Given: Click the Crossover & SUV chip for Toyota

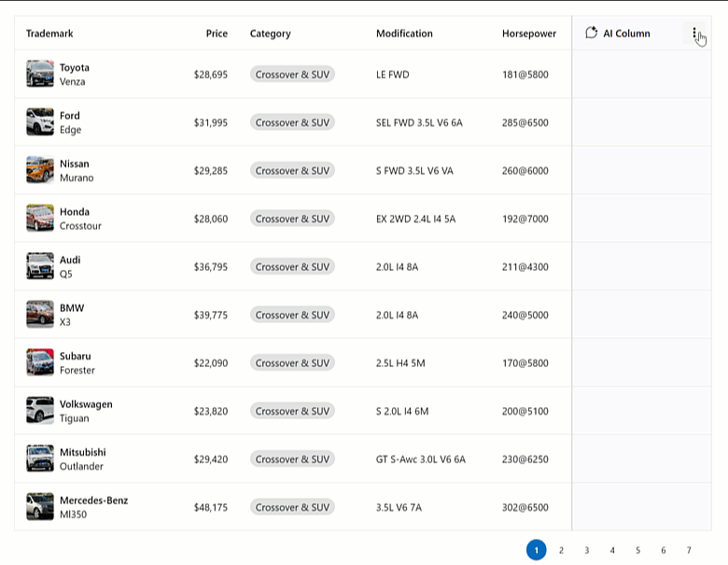Looking at the screenshot, I should pos(292,75).
